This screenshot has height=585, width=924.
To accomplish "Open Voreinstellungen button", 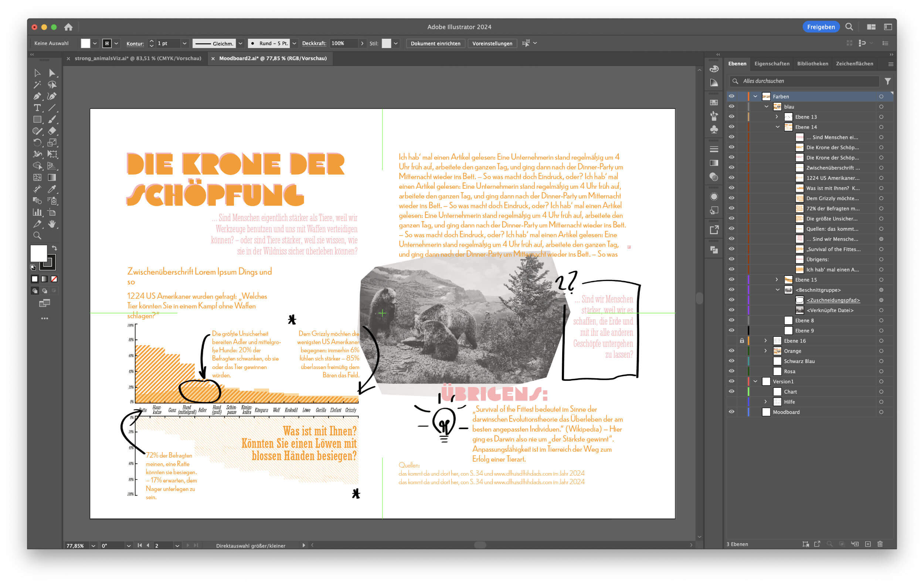I will point(492,43).
